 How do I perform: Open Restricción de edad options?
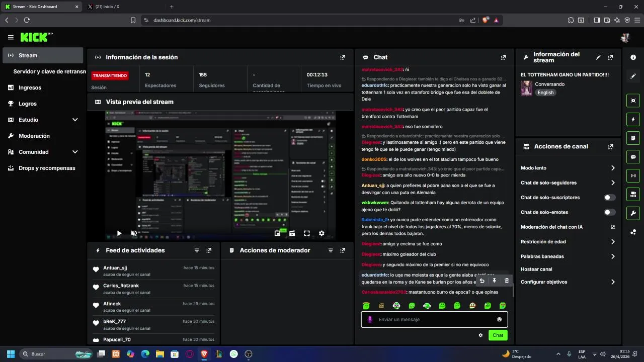(568, 242)
